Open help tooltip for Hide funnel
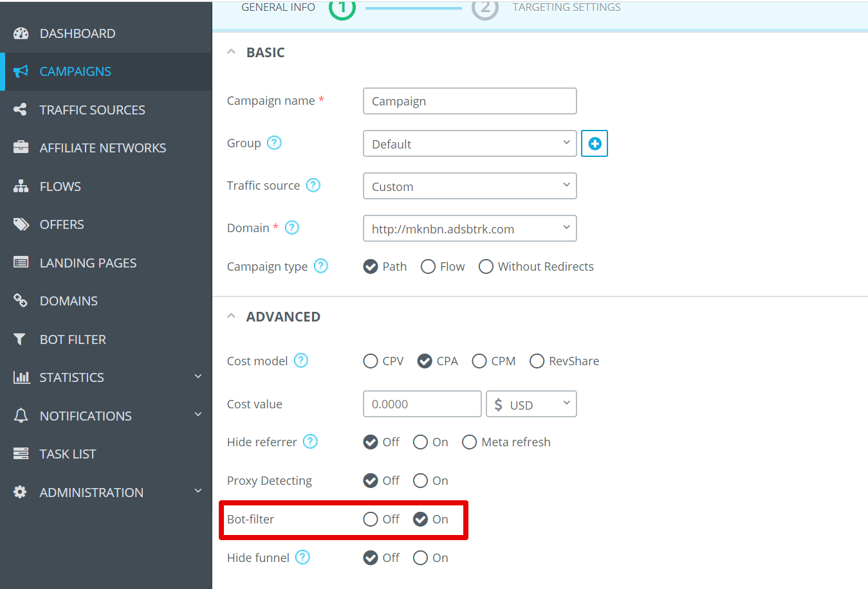The height and width of the screenshot is (589, 868). coord(303,557)
